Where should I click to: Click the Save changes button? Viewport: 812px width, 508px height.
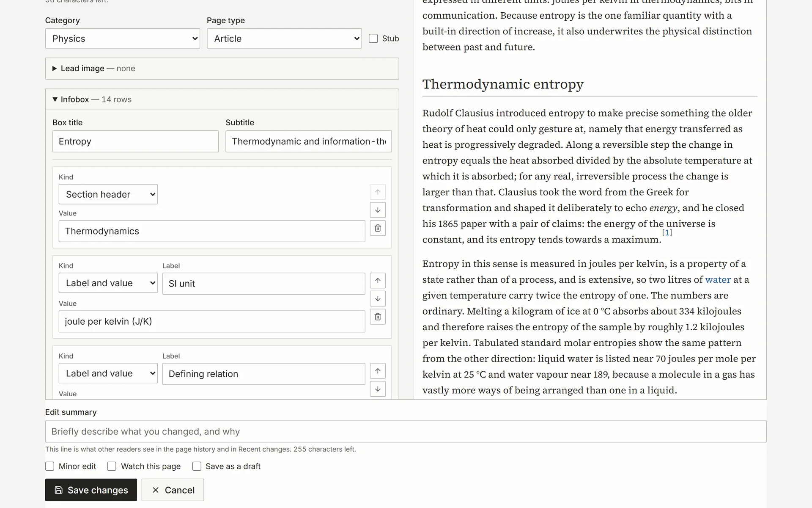[x=91, y=490]
